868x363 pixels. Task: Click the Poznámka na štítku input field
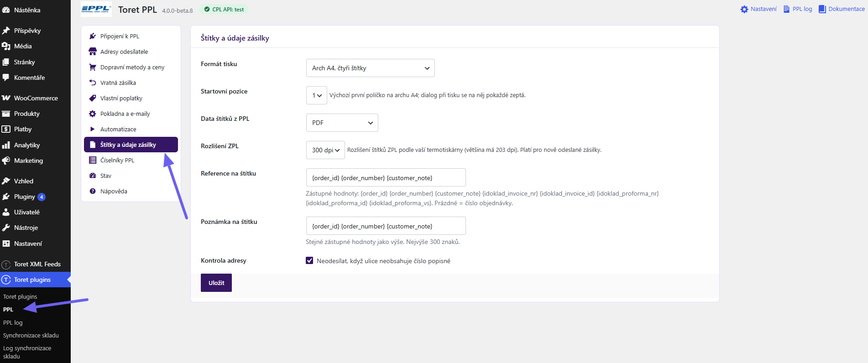coord(386,226)
